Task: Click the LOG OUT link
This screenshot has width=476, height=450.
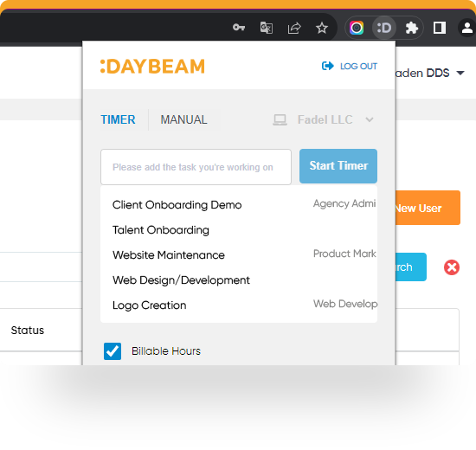Action: pyautogui.click(x=350, y=66)
